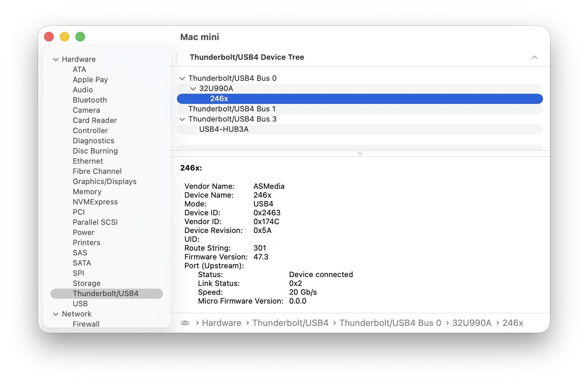Select Thunderbolt/USB4 Bus 1

point(232,109)
